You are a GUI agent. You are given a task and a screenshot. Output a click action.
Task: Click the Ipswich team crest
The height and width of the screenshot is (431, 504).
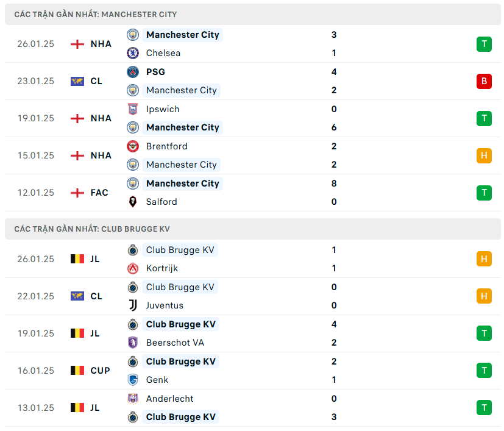click(133, 109)
